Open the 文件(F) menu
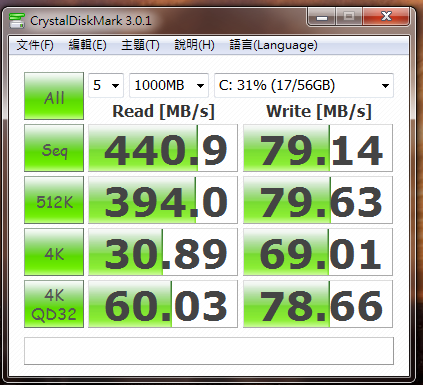Image resolution: width=429 pixels, height=388 pixels. point(35,45)
